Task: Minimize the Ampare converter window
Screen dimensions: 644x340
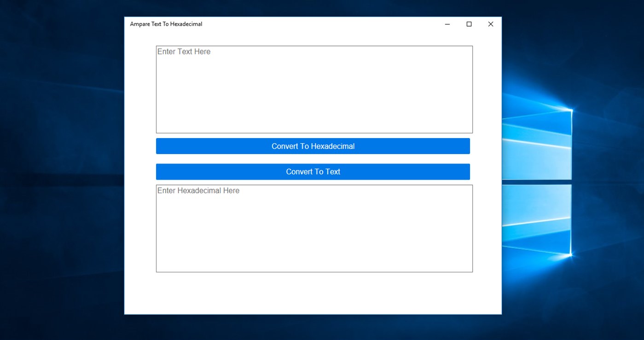Action: (447, 24)
